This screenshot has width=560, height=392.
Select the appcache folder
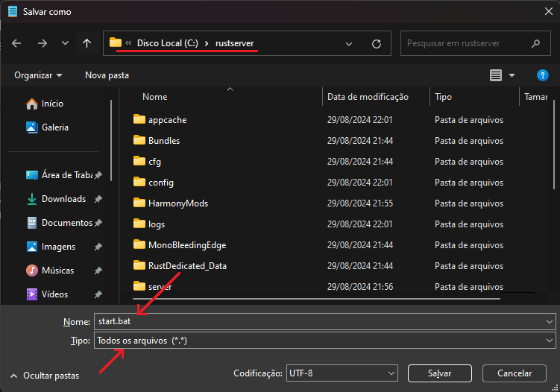(x=160, y=119)
